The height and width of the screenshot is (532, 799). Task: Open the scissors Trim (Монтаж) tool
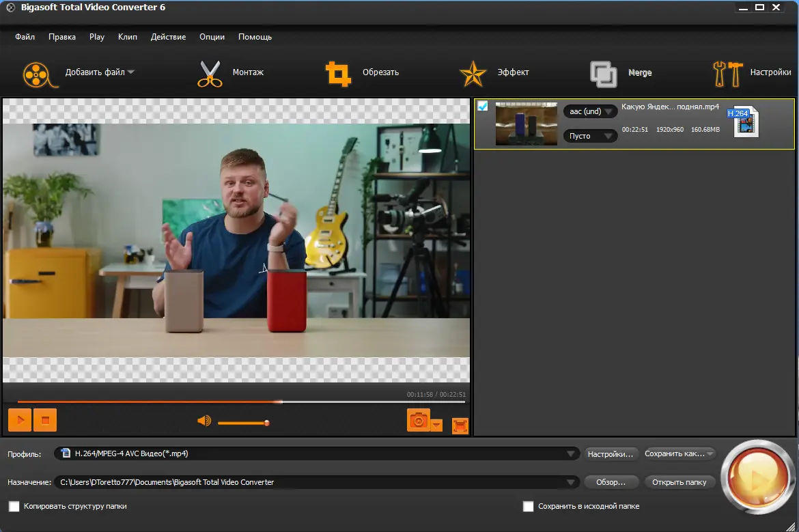coord(210,74)
